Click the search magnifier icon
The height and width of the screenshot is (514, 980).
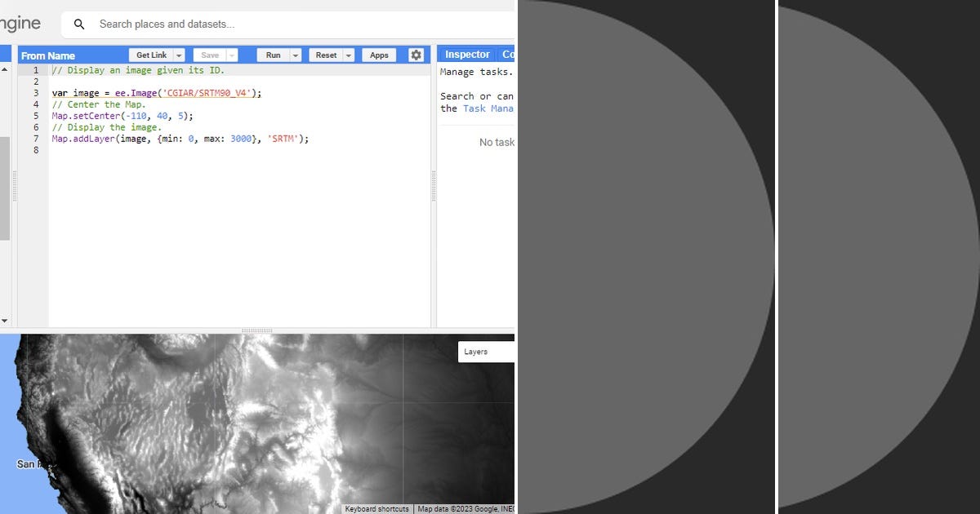(x=78, y=24)
